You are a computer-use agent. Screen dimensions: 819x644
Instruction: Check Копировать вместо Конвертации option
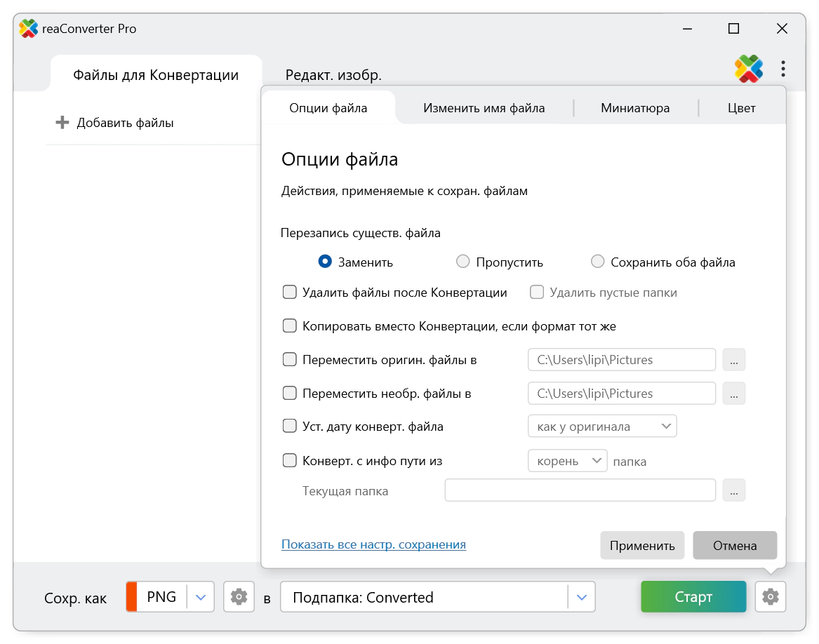(x=290, y=326)
